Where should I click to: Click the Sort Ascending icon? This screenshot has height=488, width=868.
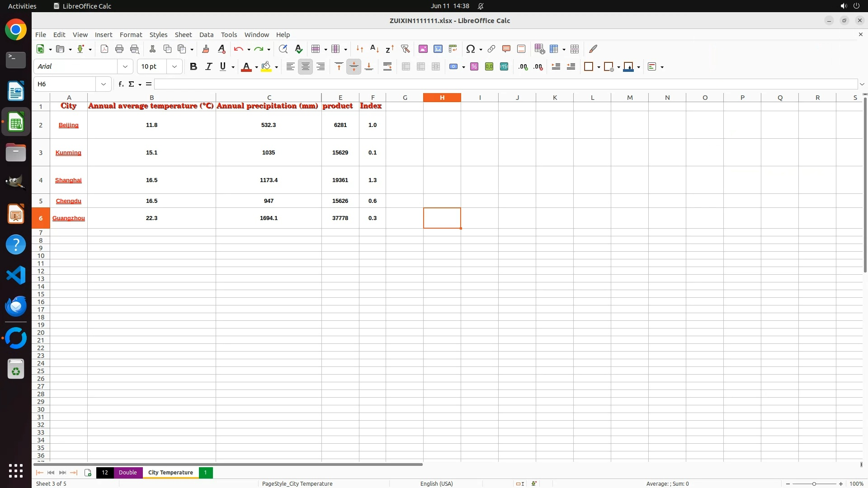click(374, 49)
